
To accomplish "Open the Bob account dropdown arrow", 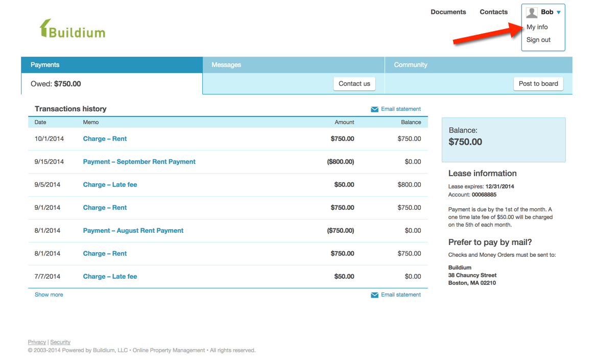I will (560, 12).
